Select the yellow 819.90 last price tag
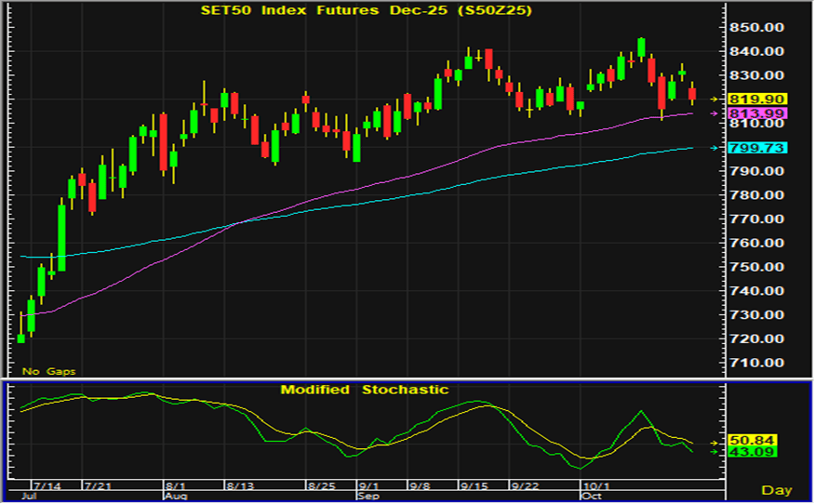Screen dimensions: 815x504 pos(761,99)
